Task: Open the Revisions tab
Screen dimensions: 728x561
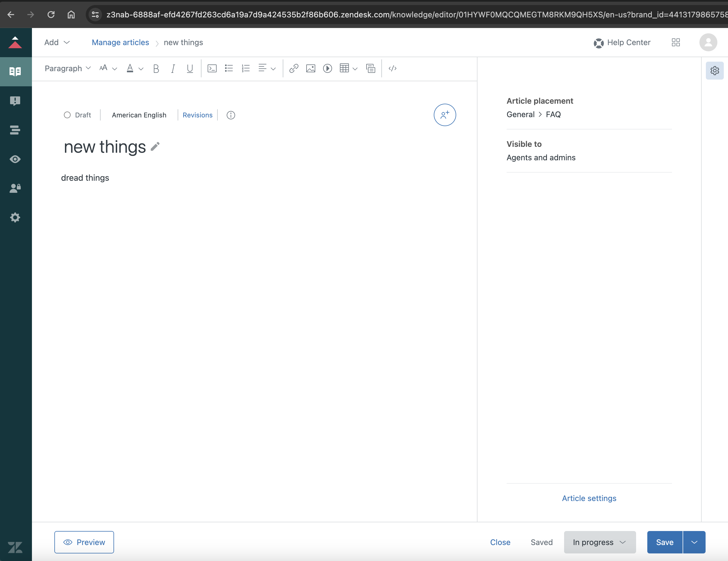Action: (x=197, y=115)
